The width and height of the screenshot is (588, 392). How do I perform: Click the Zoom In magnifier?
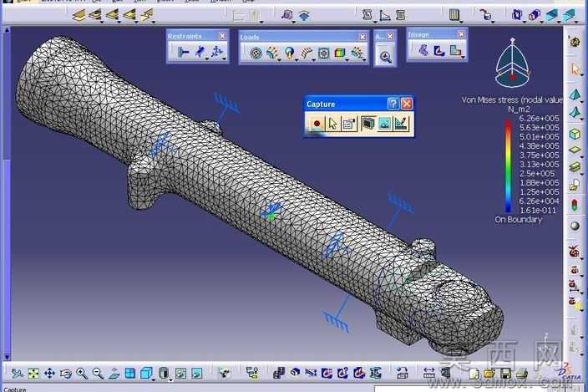(82, 374)
